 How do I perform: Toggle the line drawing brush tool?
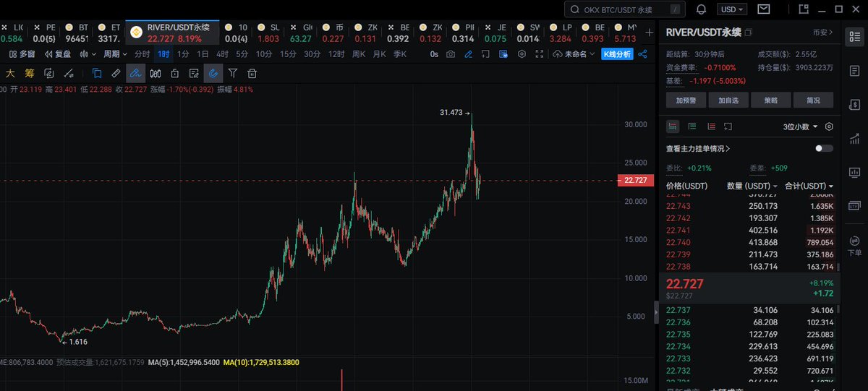point(135,73)
